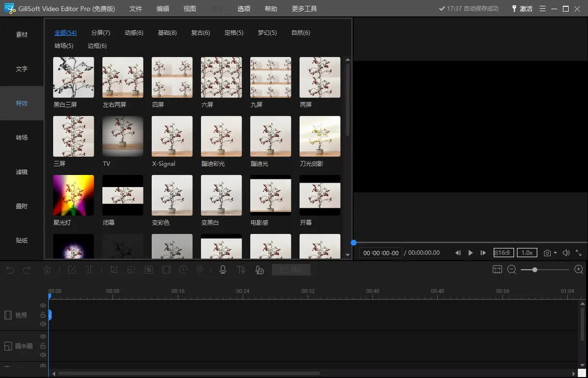Screen dimensions: 588x378
Task: Click the timeline zoom-in magnifier
Action: [578, 269]
